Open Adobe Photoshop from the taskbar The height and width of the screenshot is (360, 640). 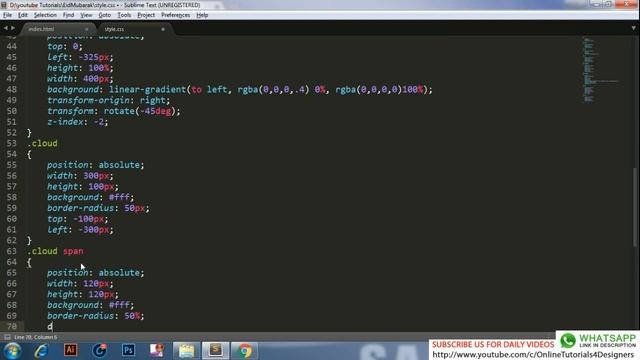click(128, 350)
